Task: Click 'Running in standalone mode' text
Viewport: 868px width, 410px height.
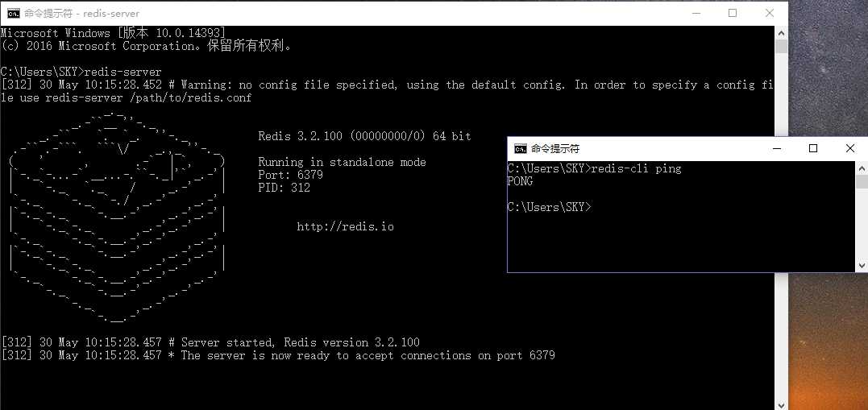Action: point(342,162)
